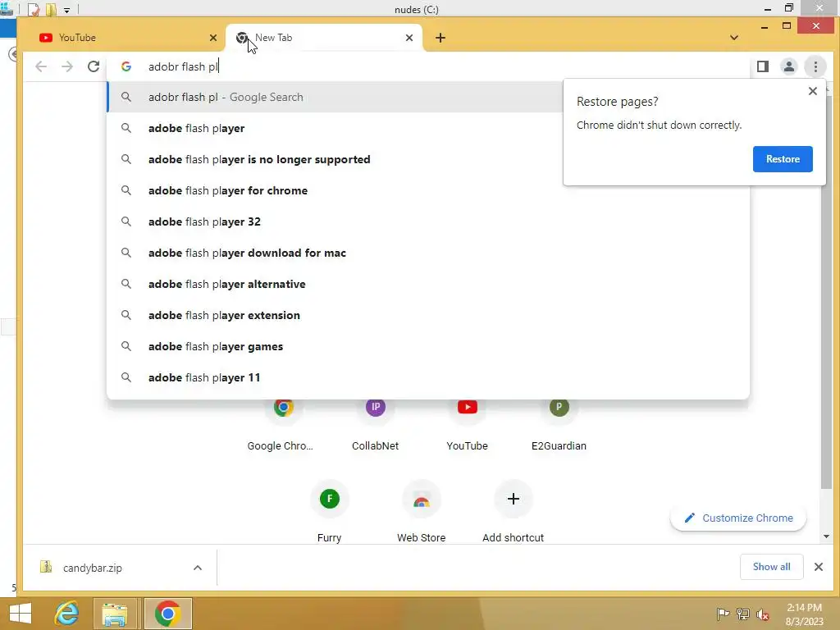
Task: Open the Furry shortcut tile
Action: 330,512
